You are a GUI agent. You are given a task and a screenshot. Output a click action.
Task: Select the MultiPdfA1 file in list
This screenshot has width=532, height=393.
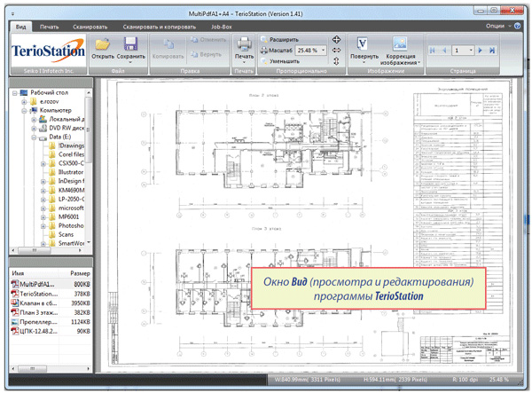tap(37, 284)
